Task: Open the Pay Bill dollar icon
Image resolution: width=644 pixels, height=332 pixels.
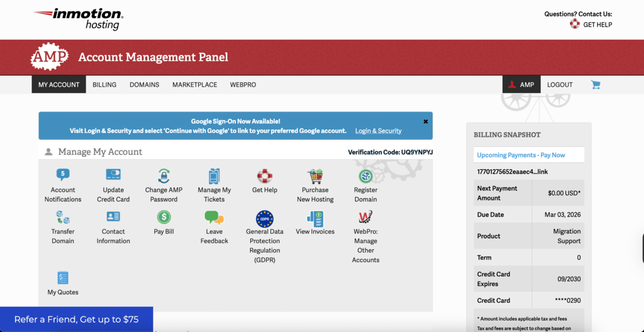Action: [164, 216]
